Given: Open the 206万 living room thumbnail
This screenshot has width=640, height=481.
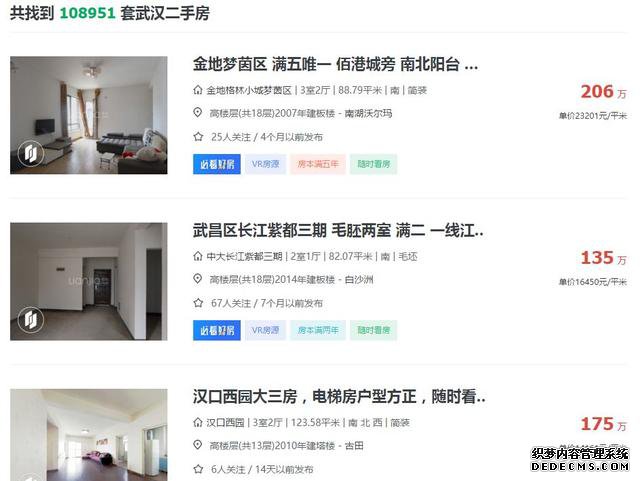Looking at the screenshot, I should pos(89,115).
